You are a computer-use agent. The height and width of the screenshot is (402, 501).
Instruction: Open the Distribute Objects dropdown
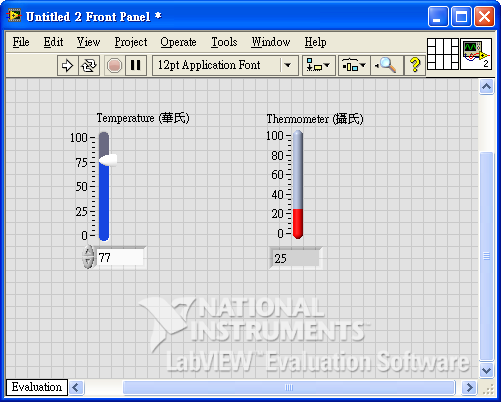[x=354, y=65]
